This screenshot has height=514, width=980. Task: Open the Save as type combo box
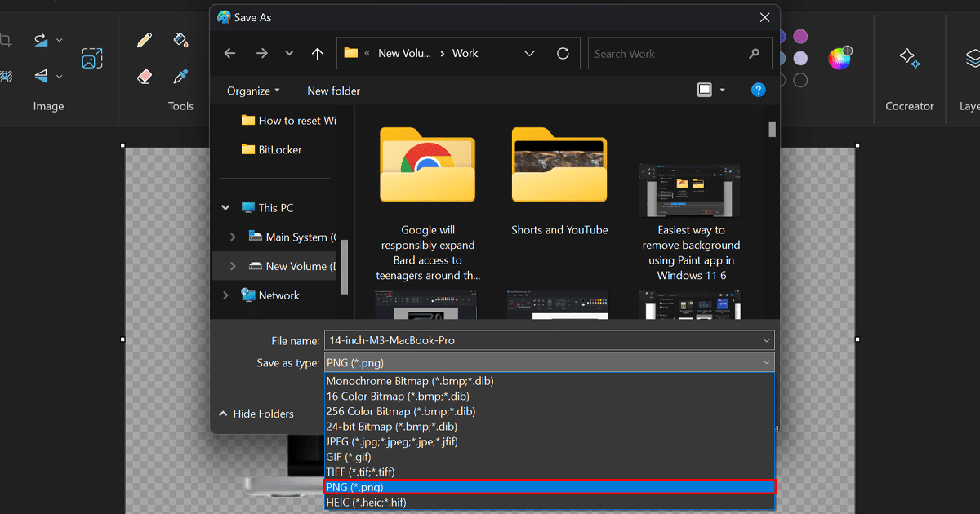point(549,363)
